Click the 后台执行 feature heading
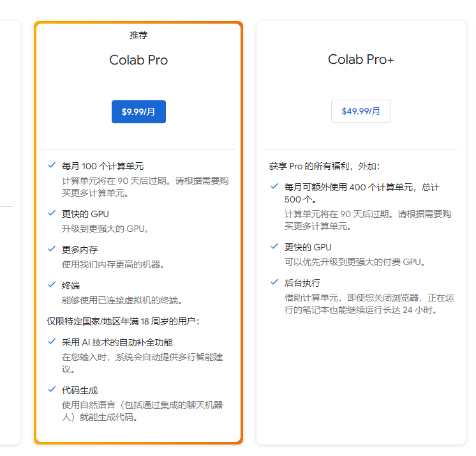Image resolution: width=476 pixels, height=456 pixels. pyautogui.click(x=302, y=283)
